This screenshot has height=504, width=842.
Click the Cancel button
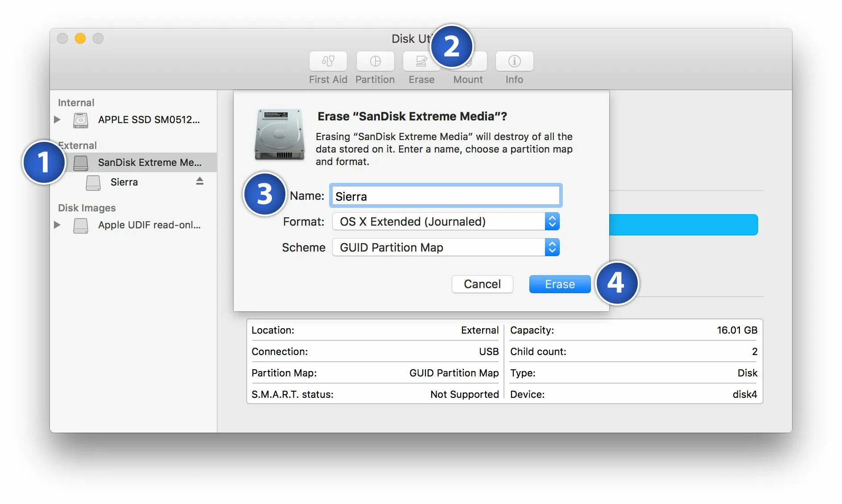[x=482, y=284]
